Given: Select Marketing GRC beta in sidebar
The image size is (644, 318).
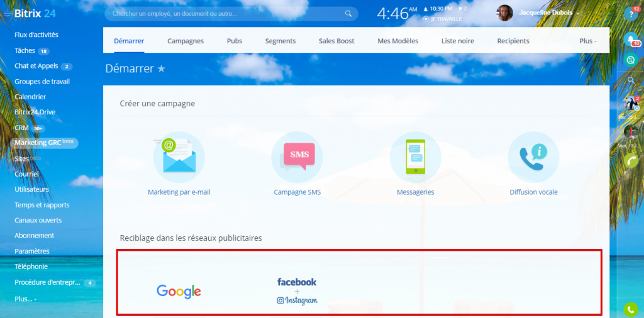Looking at the screenshot, I should point(44,143).
